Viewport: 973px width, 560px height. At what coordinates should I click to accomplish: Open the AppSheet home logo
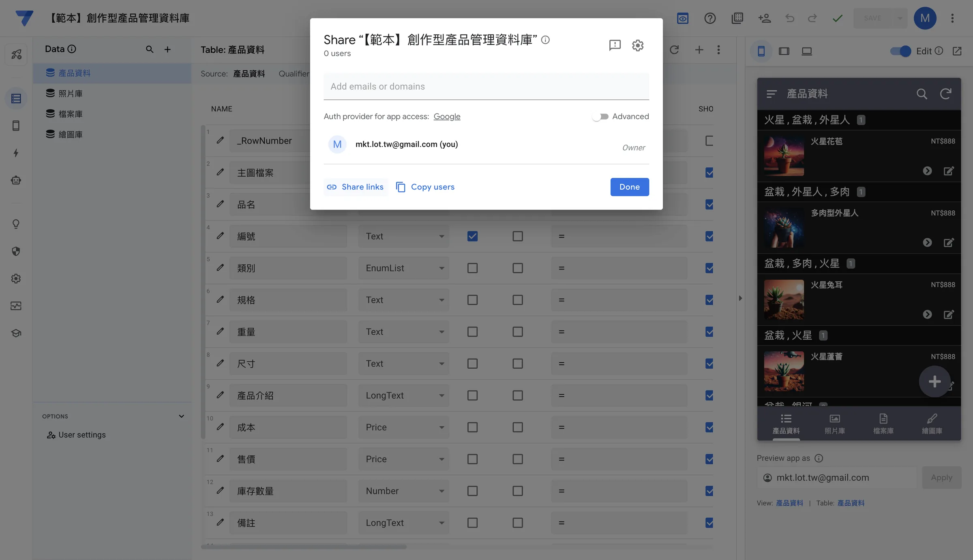[24, 18]
